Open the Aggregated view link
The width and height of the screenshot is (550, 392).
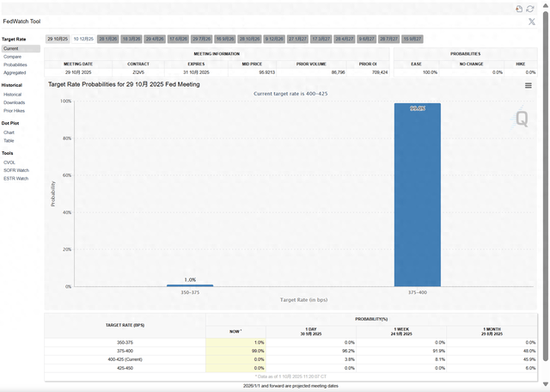click(x=15, y=72)
